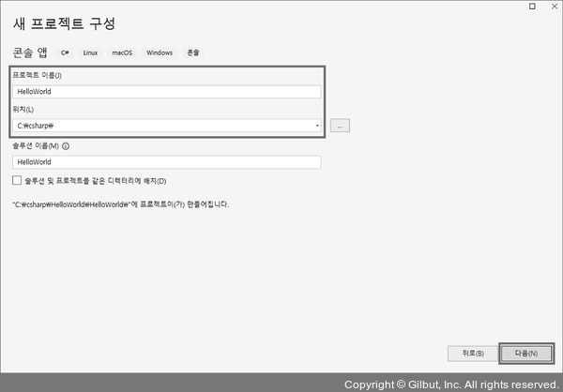Click the 위치 path field showing C:\csharp\
563x392 pixels.
(160, 126)
